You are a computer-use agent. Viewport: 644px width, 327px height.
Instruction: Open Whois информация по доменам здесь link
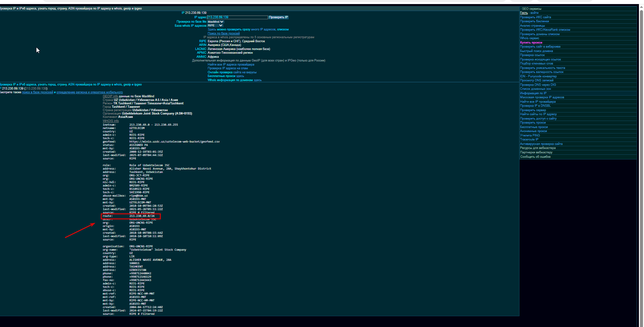coord(235,80)
